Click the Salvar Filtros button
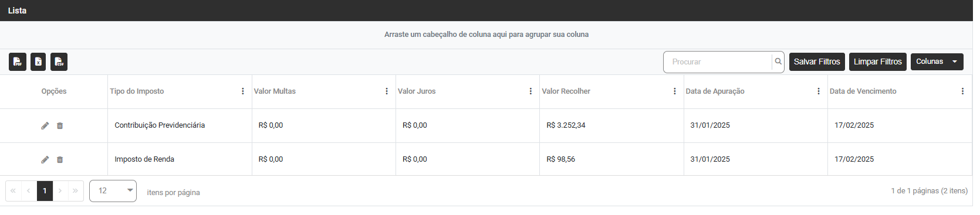 point(817,62)
